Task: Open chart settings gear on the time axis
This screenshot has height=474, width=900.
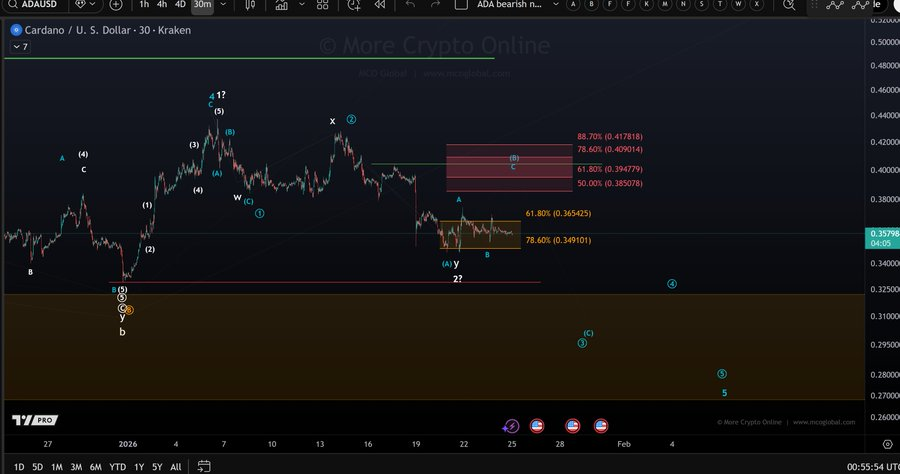Action: (886, 443)
